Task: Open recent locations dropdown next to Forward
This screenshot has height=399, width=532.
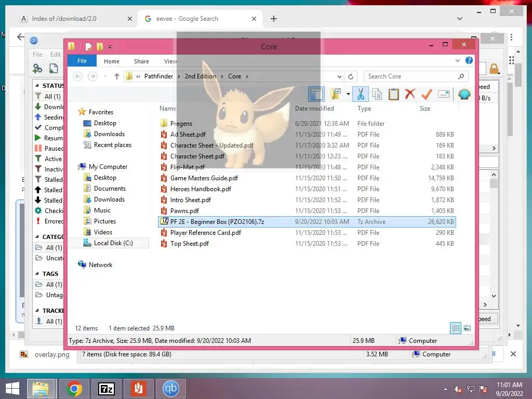Action: (x=105, y=76)
